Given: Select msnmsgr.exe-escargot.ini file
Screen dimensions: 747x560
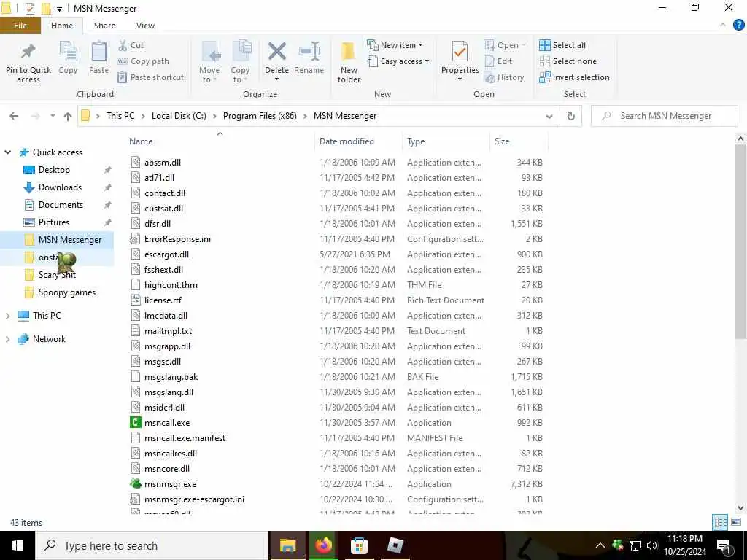Looking at the screenshot, I should pos(194,499).
